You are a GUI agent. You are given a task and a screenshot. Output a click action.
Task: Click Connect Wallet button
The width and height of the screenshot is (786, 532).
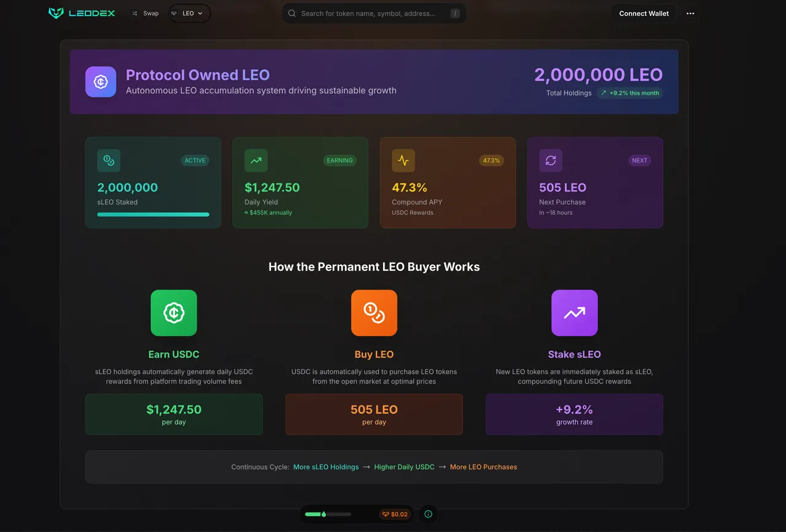coord(644,13)
